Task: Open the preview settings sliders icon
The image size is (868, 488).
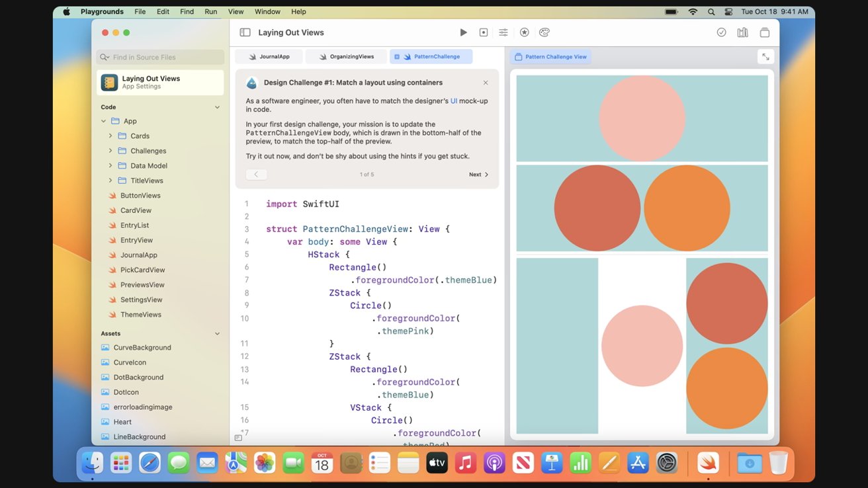Action: [502, 32]
